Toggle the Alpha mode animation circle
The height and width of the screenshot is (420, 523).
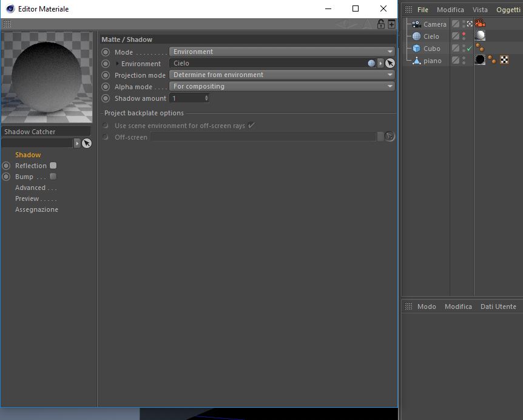(x=106, y=87)
